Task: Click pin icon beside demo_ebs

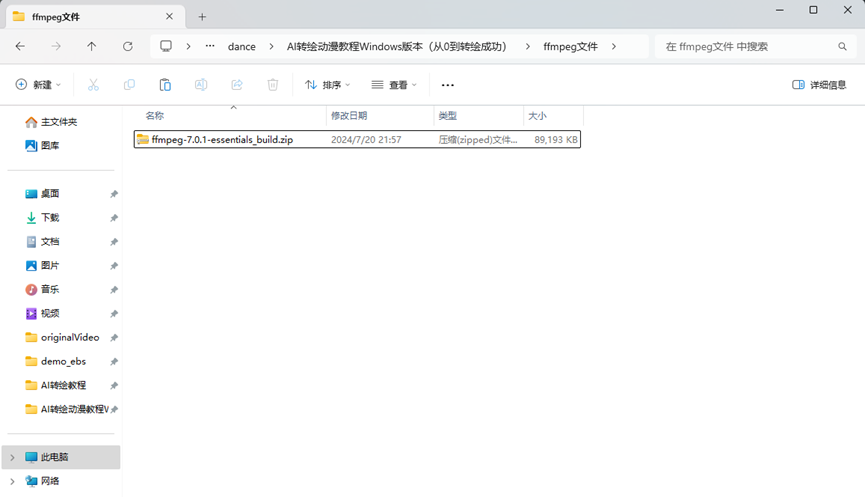Action: [114, 361]
